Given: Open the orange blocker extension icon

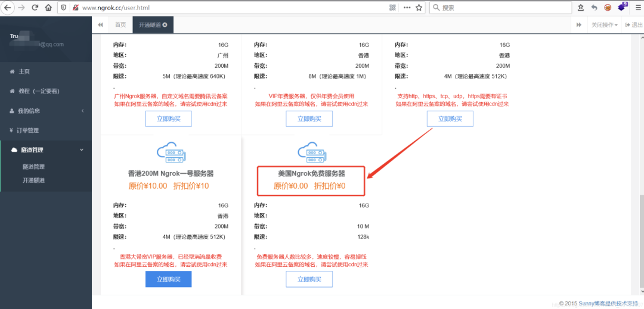Looking at the screenshot, I should pyautogui.click(x=608, y=7).
